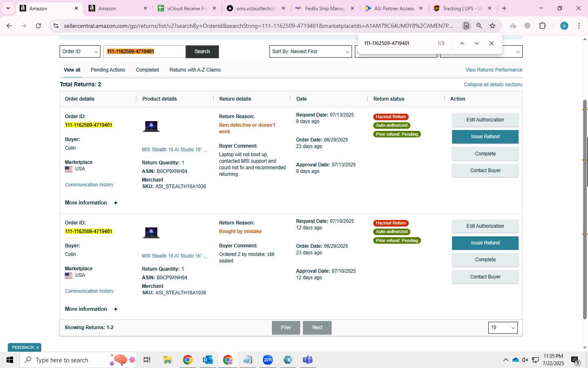Go to previous find-in-page match
The image size is (588, 368).
pos(462,43)
